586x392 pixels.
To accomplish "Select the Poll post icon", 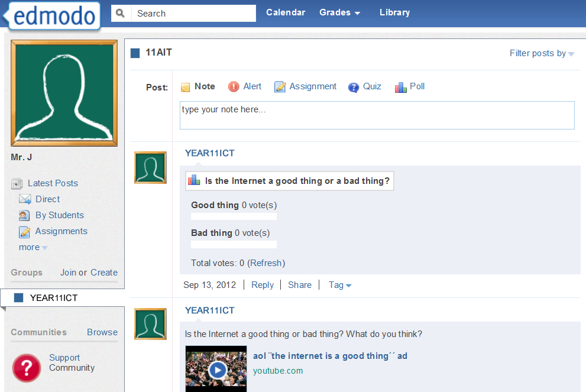I will click(401, 87).
